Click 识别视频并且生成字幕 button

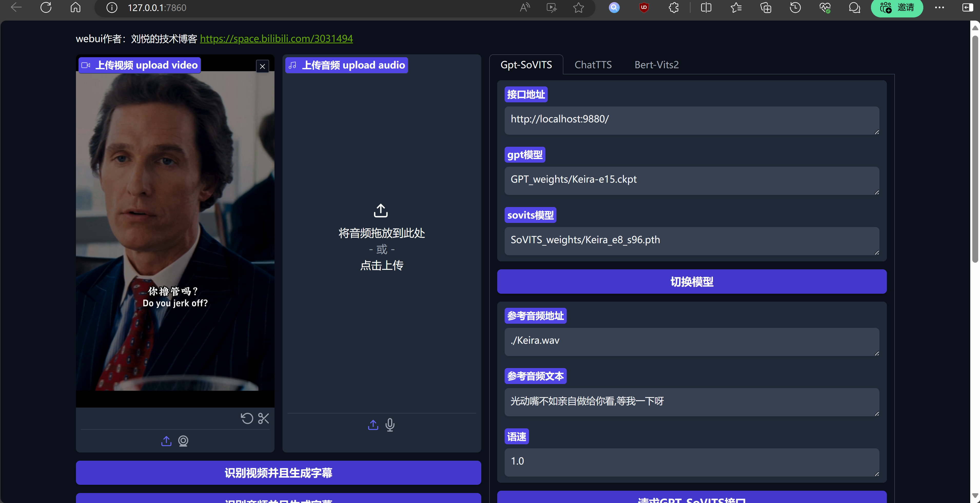pos(278,472)
